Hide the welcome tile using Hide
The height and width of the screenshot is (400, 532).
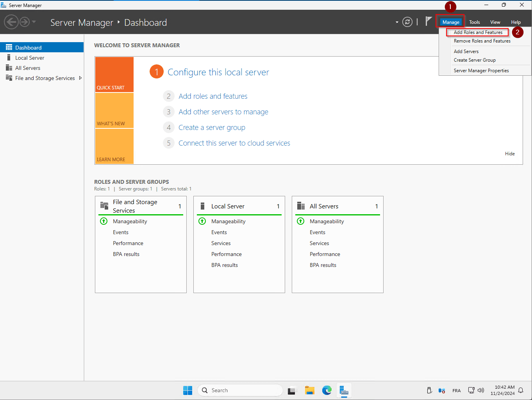click(509, 154)
